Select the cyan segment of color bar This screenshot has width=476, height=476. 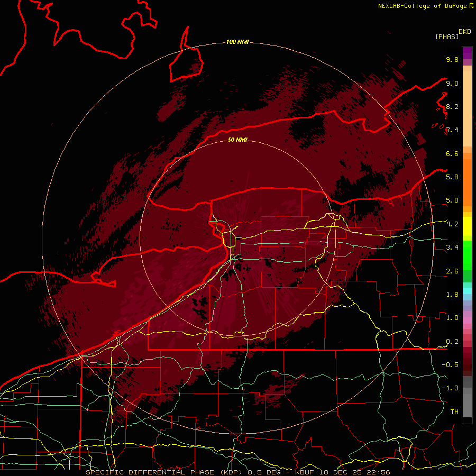coord(467,291)
